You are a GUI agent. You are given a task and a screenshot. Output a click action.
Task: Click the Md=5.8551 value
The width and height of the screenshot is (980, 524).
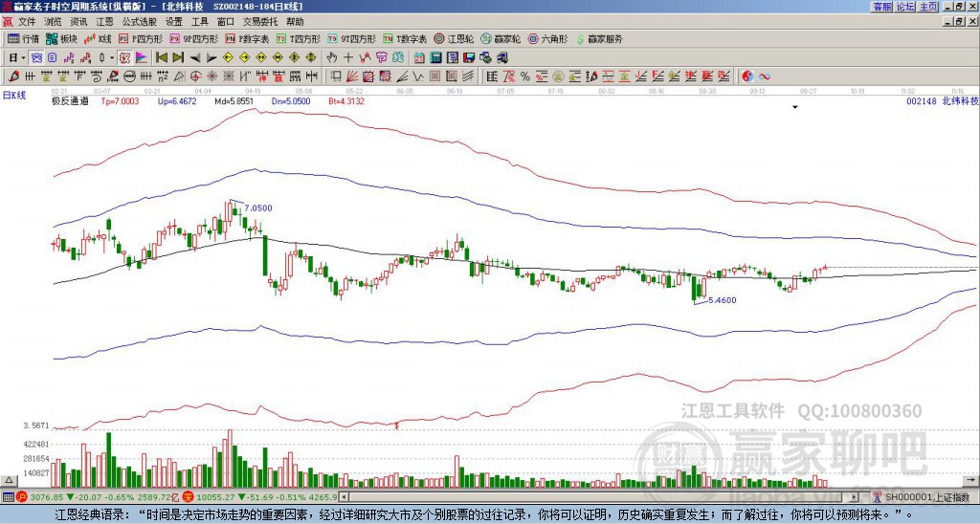pyautogui.click(x=234, y=100)
